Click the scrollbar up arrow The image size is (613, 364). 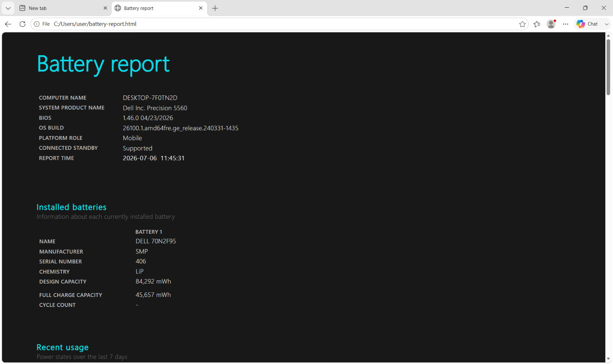[x=608, y=36]
